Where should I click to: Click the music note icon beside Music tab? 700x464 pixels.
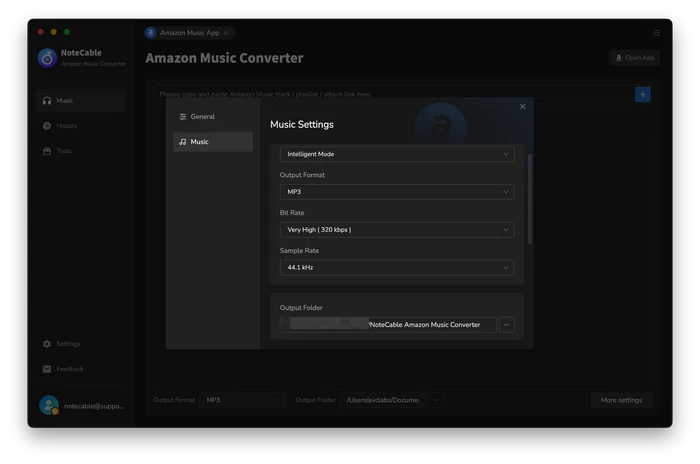(x=183, y=142)
